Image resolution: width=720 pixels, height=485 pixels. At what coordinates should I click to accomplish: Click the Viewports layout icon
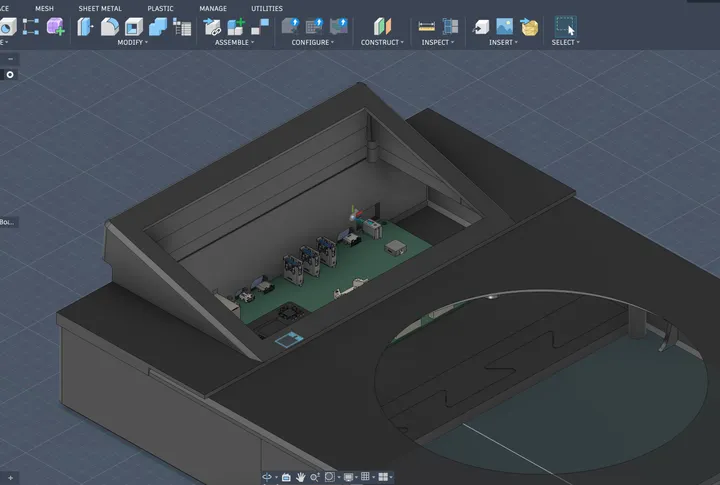point(383,477)
